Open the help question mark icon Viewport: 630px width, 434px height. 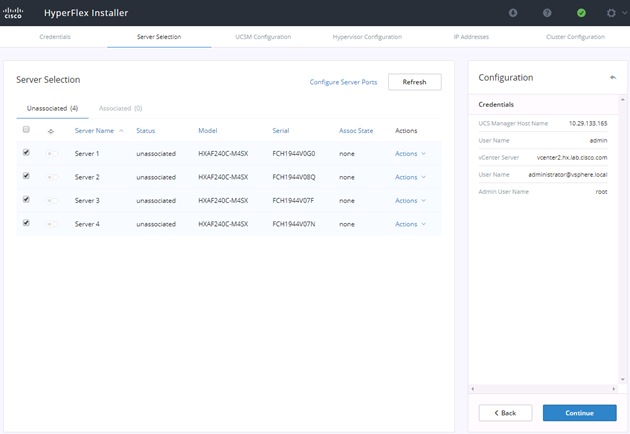coord(547,13)
